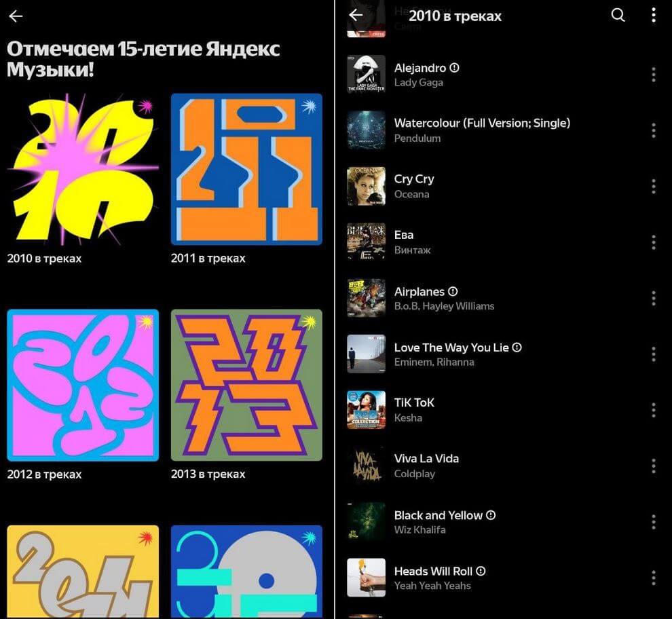Image resolution: width=672 pixels, height=619 pixels.
Task: Select the track title Viva La Vida
Action: point(426,459)
